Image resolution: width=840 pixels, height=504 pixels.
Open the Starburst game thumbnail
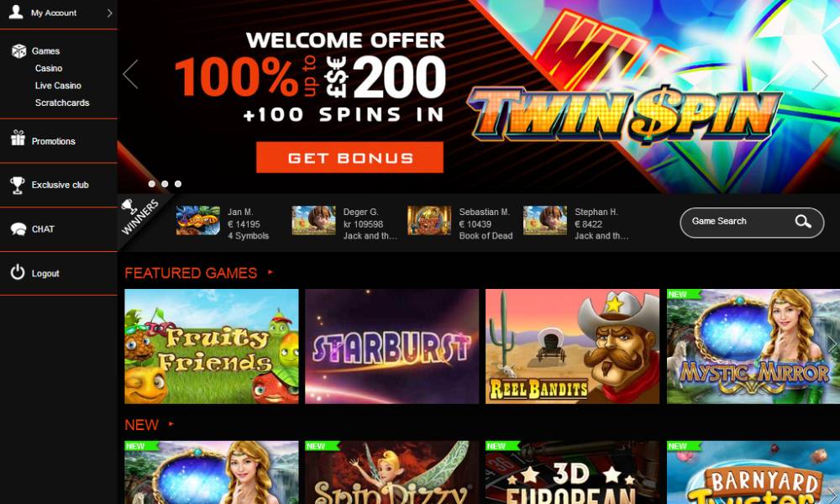(x=392, y=346)
